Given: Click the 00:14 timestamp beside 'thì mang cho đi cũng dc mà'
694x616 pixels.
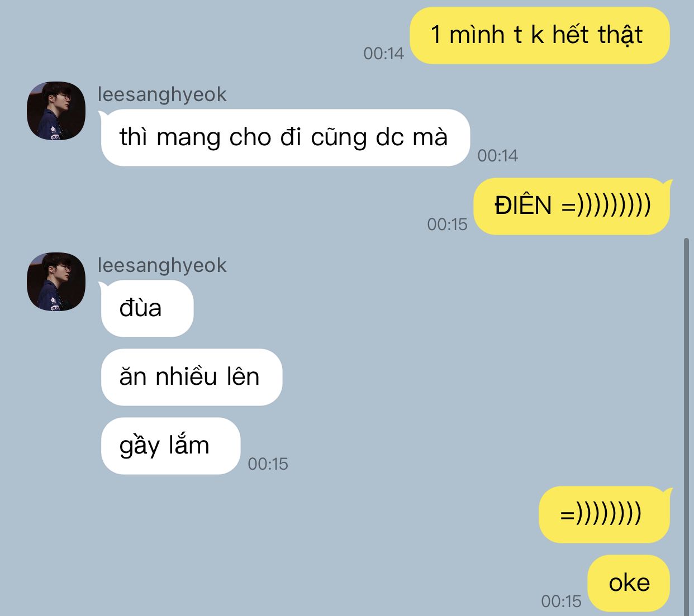Looking at the screenshot, I should pos(497,156).
